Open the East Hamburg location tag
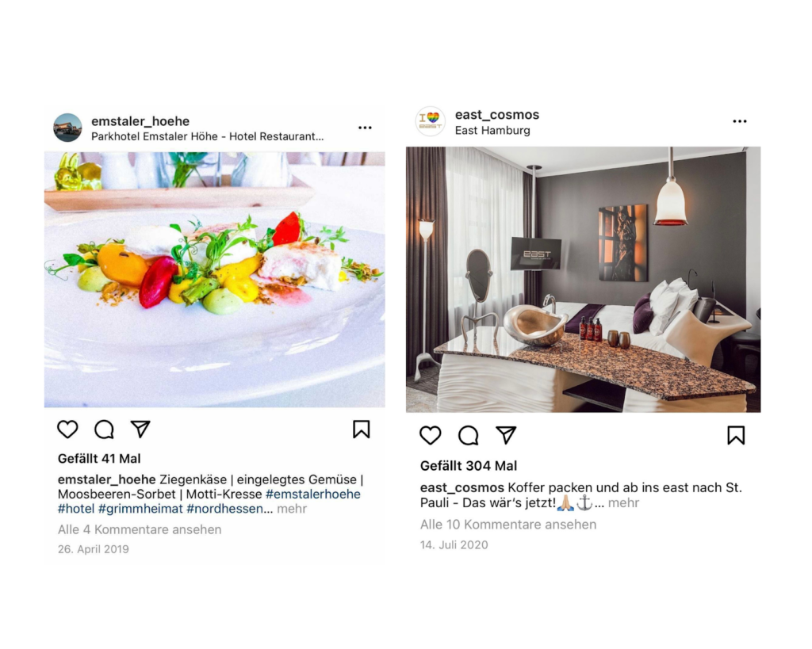This screenshot has width=812, height=649. tap(492, 131)
